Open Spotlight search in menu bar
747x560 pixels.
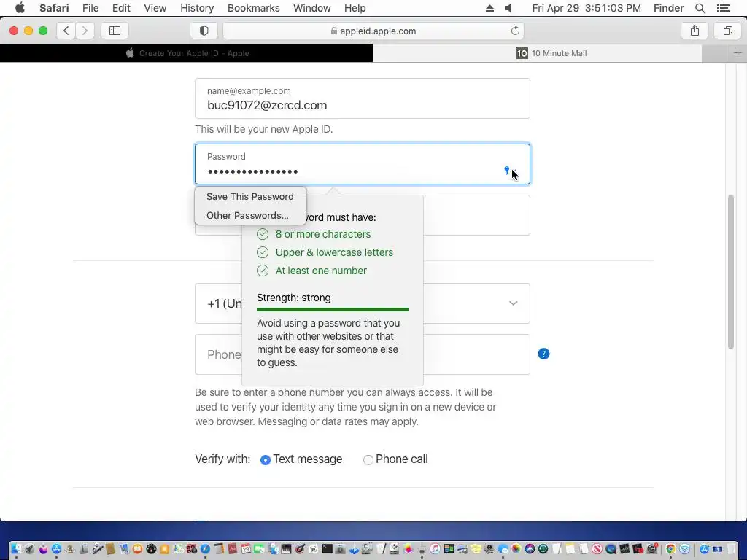tap(700, 8)
